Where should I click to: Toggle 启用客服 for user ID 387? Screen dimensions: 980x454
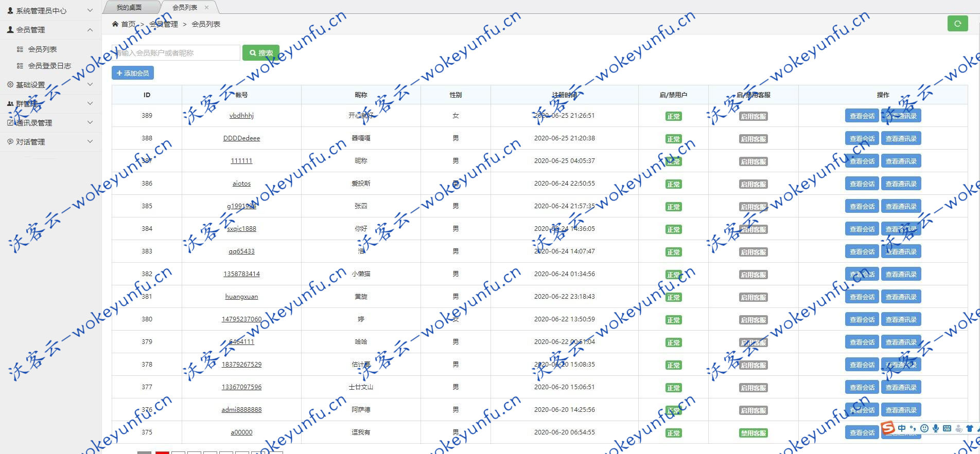[x=754, y=161]
